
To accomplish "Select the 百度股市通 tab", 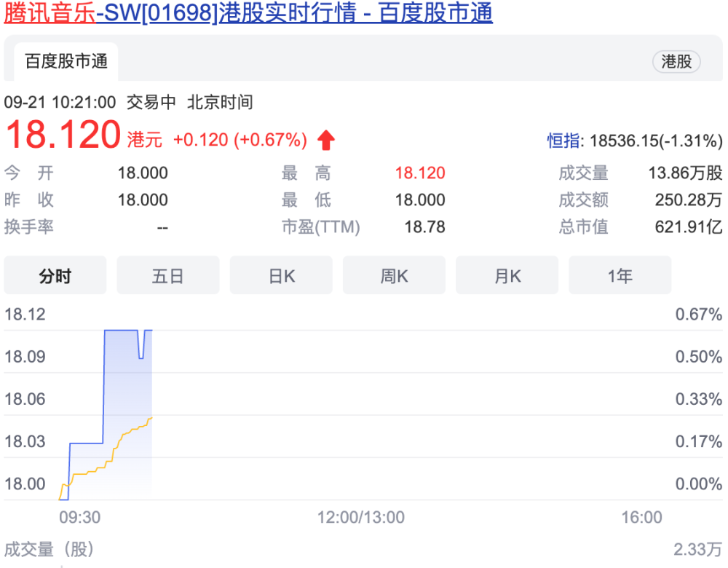I will coord(66,61).
